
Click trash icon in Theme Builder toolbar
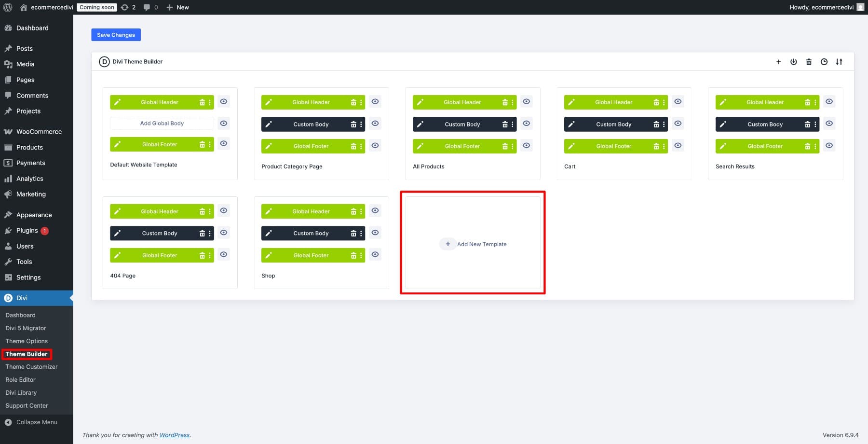809,62
